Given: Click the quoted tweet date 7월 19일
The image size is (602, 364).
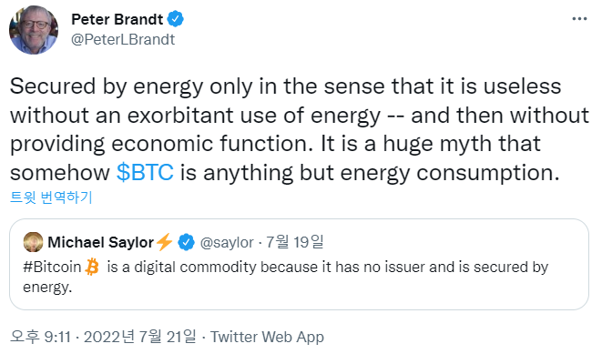Looking at the screenshot, I should pyautogui.click(x=295, y=242).
